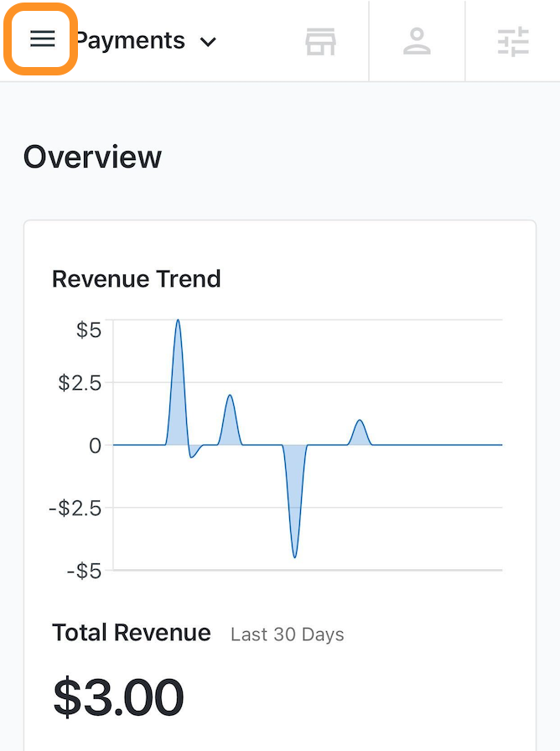The image size is (560, 751).
Task: Click the Overview heading
Action: pos(92,157)
